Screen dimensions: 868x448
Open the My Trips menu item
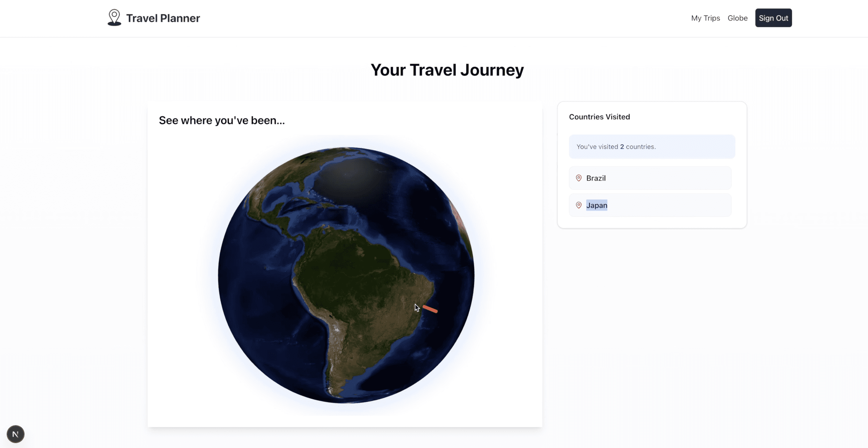[705, 18]
